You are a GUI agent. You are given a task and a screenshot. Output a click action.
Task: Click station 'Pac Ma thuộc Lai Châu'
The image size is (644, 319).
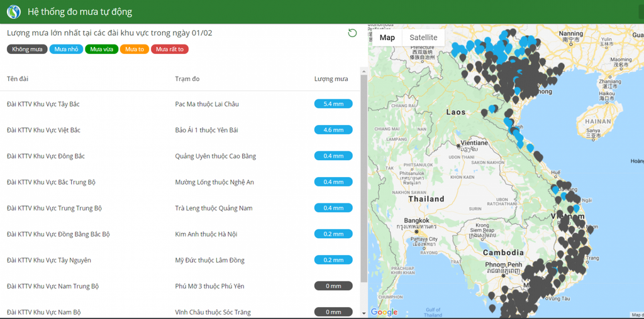tap(207, 104)
